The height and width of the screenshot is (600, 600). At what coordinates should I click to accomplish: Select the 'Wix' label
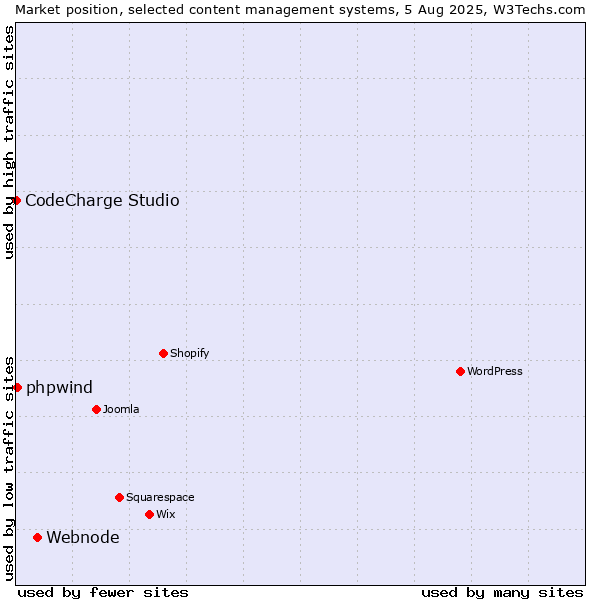(166, 514)
